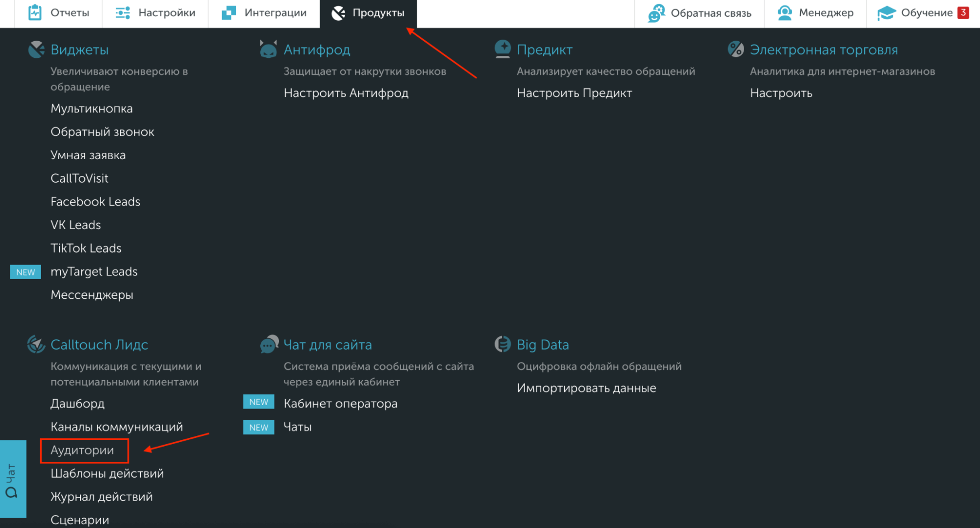This screenshot has width=980, height=528.
Task: Select the Мультикнопка widget link
Action: [x=92, y=109]
